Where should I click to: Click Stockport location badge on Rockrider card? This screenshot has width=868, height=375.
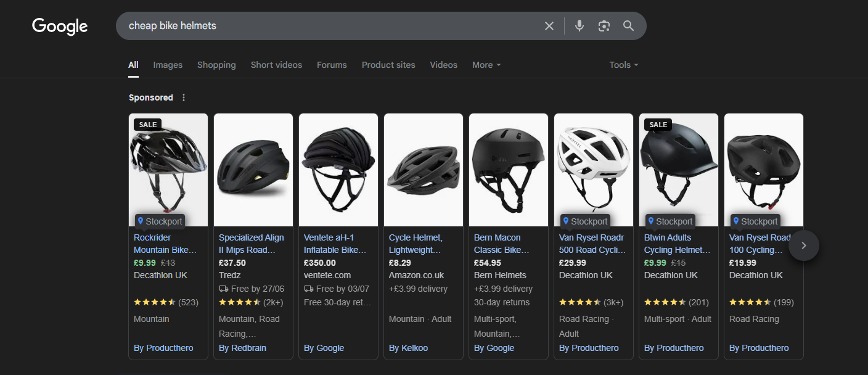160,221
